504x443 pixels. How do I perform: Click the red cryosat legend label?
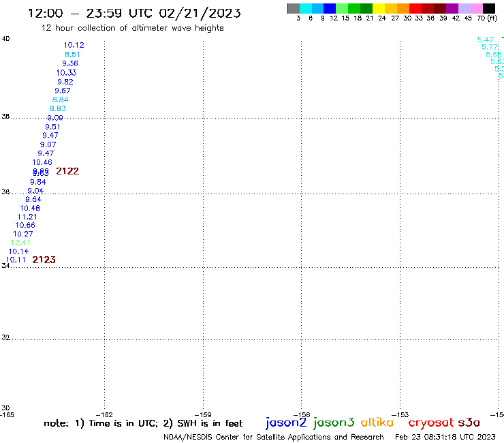(431, 423)
